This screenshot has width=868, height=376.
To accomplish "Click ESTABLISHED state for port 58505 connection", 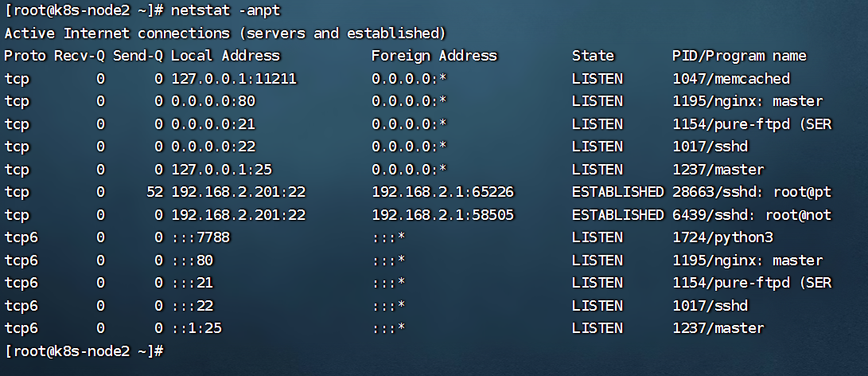I will [x=618, y=215].
